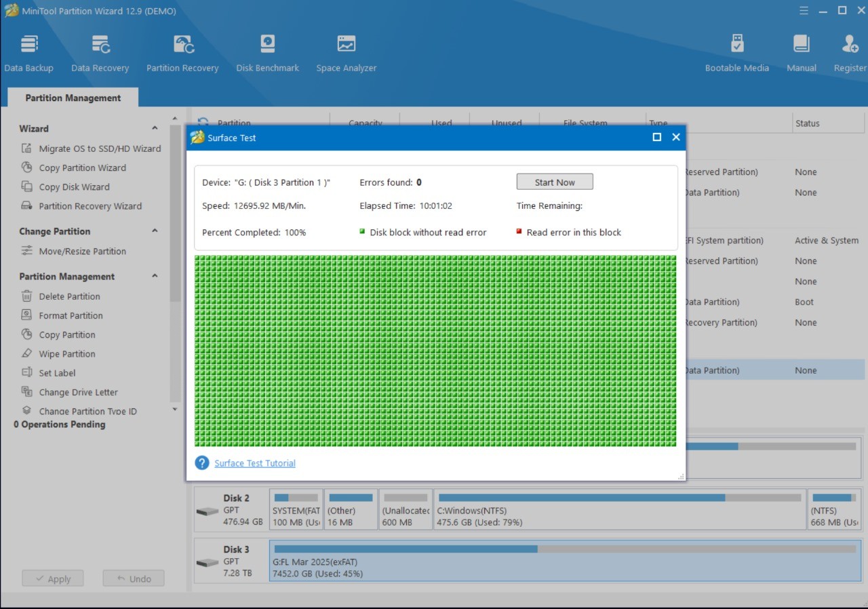Click the Copy Disk Wizard icon
Viewport: 868px width, 609px height.
coord(26,186)
